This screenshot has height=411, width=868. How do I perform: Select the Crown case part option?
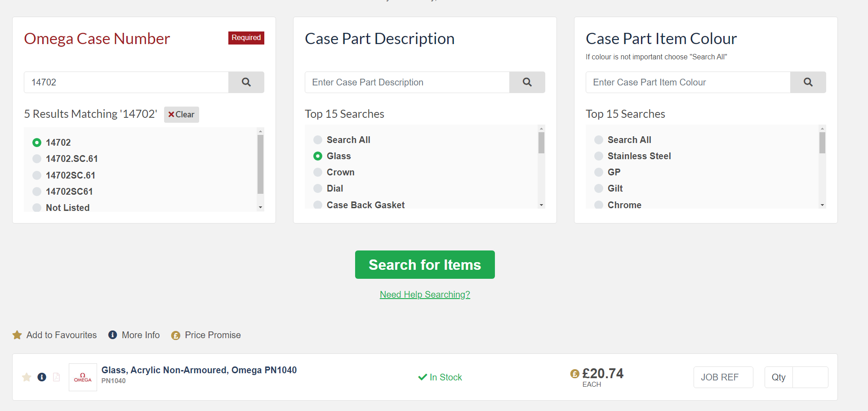click(x=318, y=172)
